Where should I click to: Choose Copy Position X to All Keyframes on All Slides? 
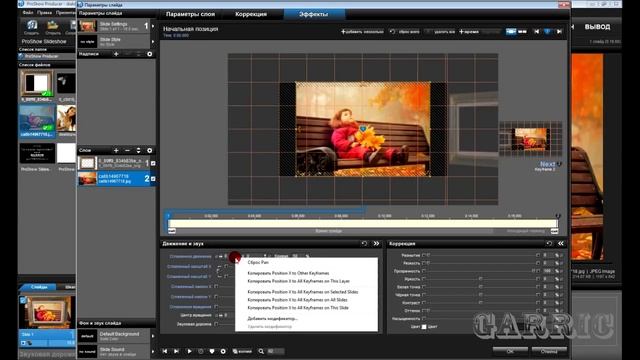click(297, 300)
